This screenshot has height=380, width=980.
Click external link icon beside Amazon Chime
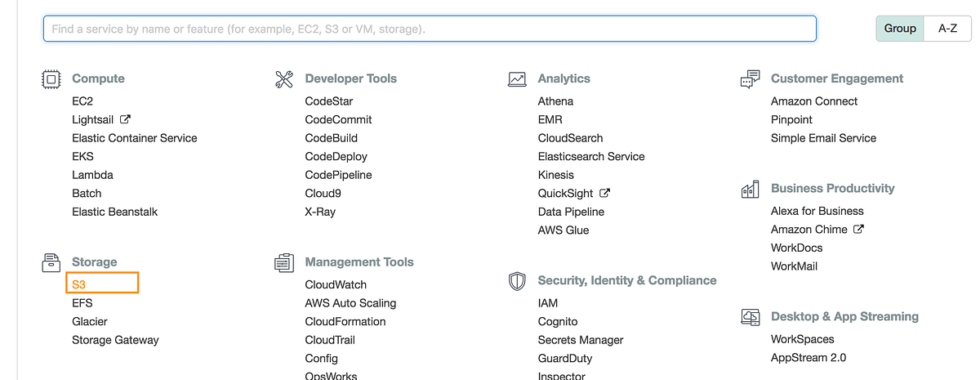(x=858, y=230)
